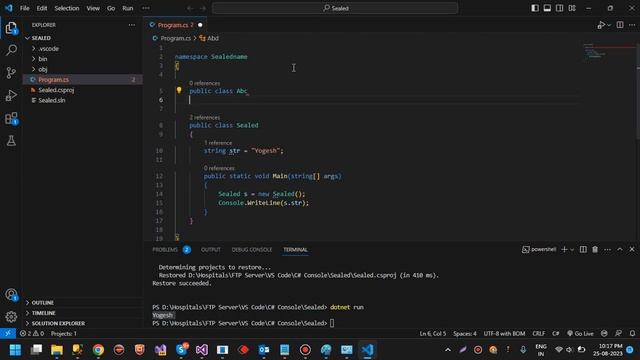Toggle the primary side bar

(x=535, y=8)
